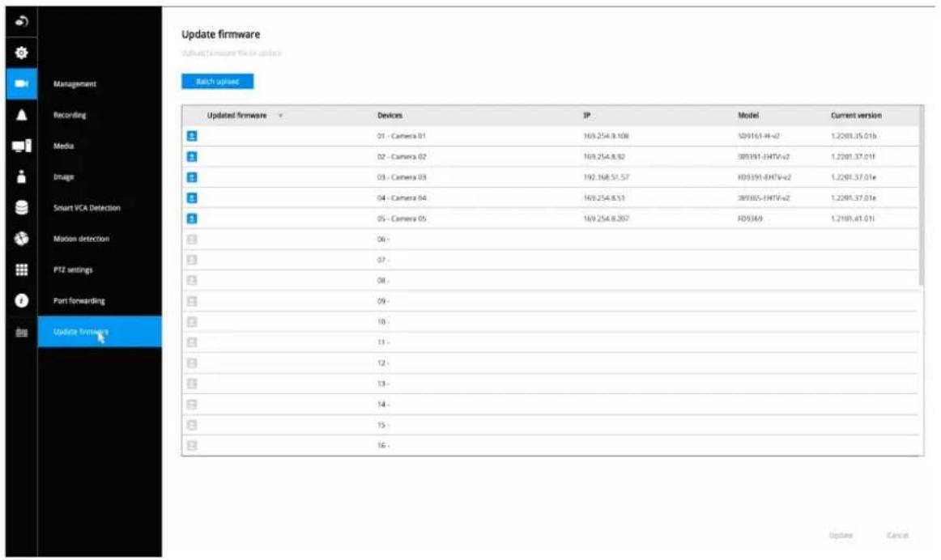
Task: Click upload firmware icon for Camera 05
Action: [x=192, y=218]
